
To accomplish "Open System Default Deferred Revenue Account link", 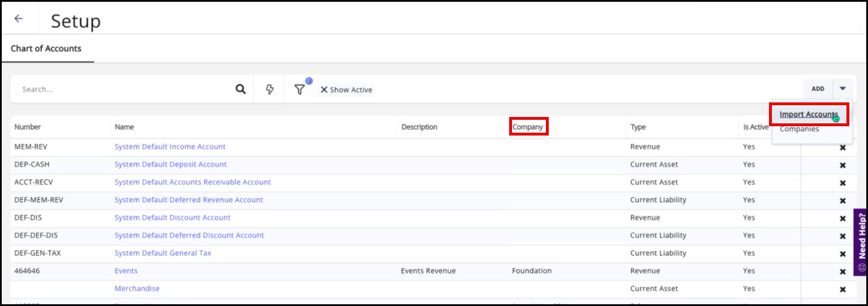I will coord(189,200).
